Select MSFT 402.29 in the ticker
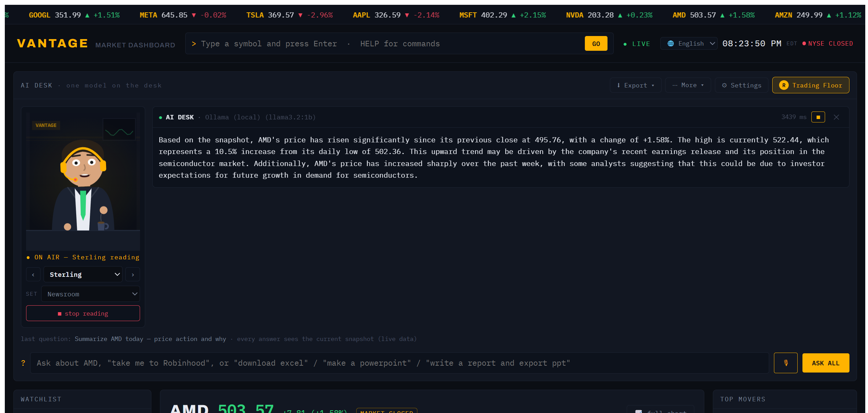Image resolution: width=868 pixels, height=413 pixels. coord(503,15)
